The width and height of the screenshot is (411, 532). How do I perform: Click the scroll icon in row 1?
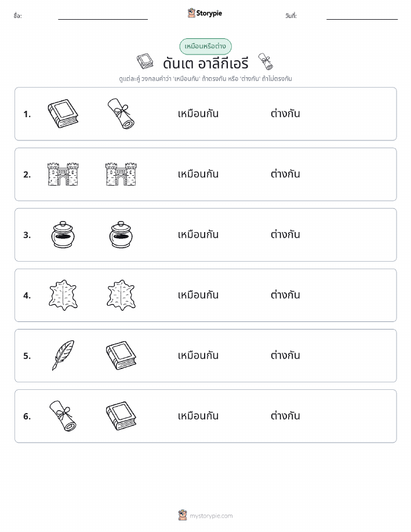[x=121, y=114]
